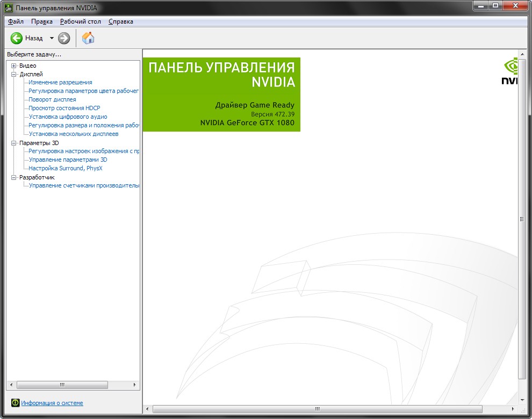Close the NVIDIA Control Panel window

[x=516, y=5]
